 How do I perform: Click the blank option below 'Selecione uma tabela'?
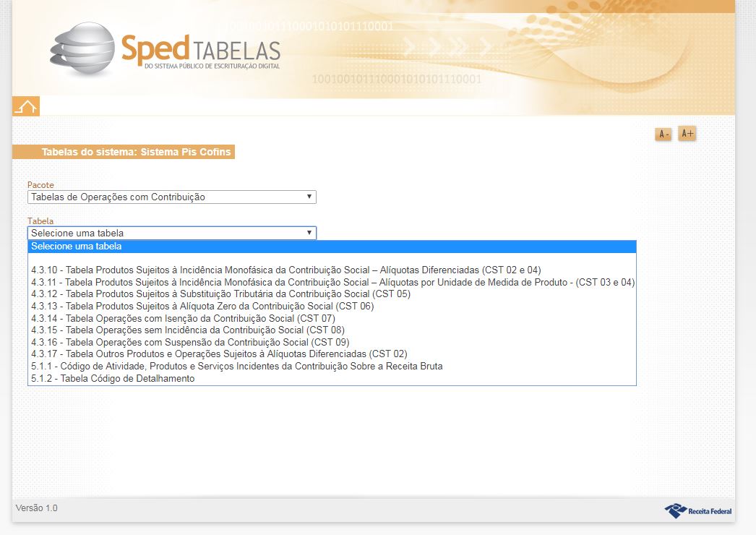332,259
